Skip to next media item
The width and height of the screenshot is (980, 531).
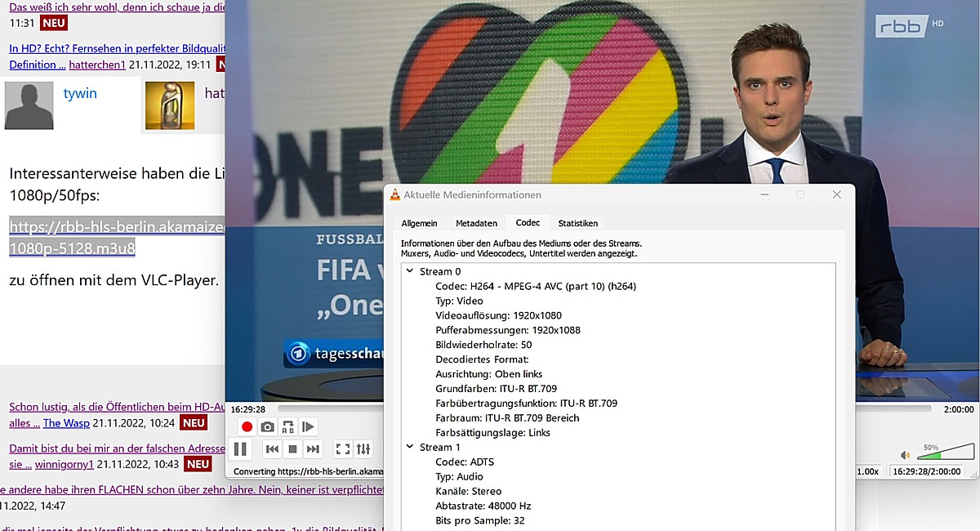click(x=313, y=448)
